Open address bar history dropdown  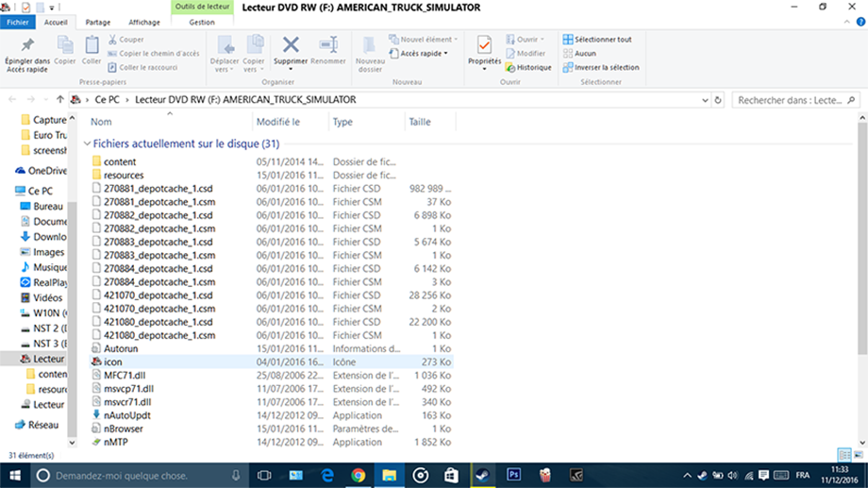(x=705, y=100)
